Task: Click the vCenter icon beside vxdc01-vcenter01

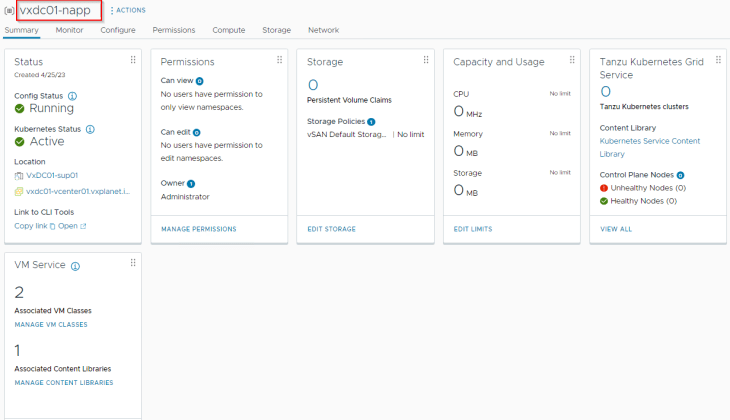Action: click(x=19, y=191)
